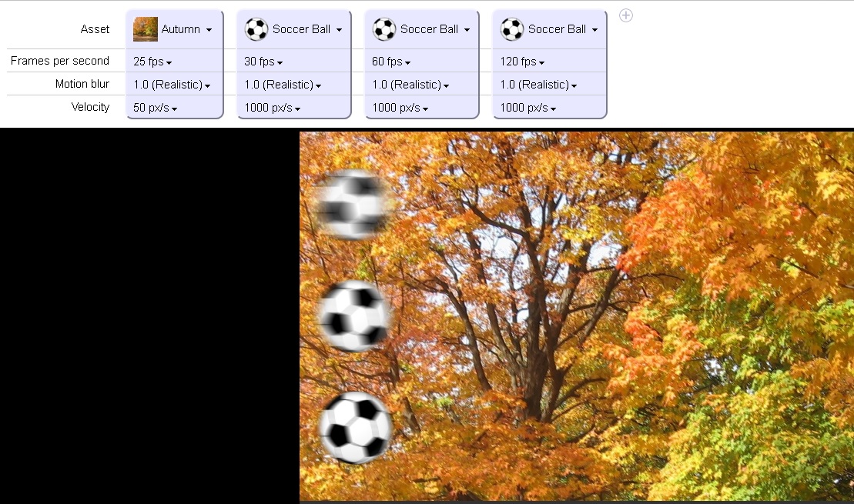Click the middle moving soccer ball

354,316
